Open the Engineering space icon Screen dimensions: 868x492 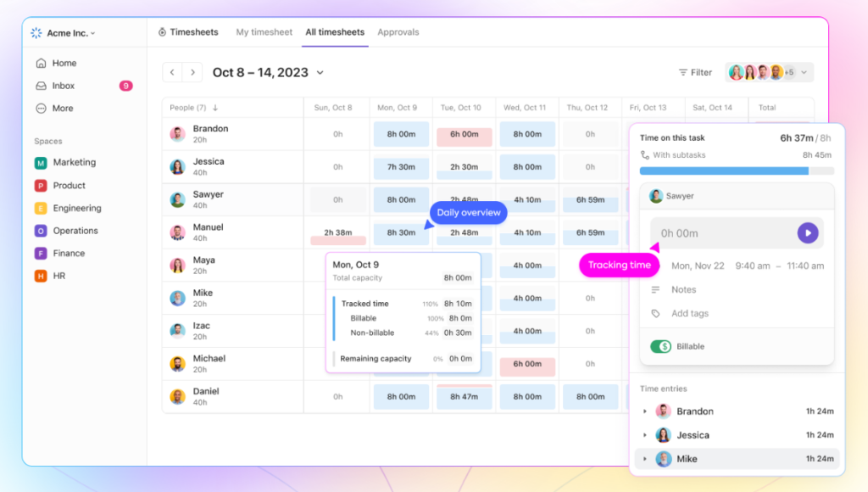41,208
